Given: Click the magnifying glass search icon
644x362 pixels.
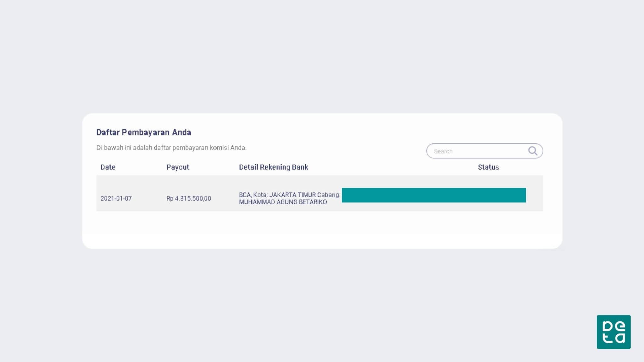Looking at the screenshot, I should click(x=532, y=151).
